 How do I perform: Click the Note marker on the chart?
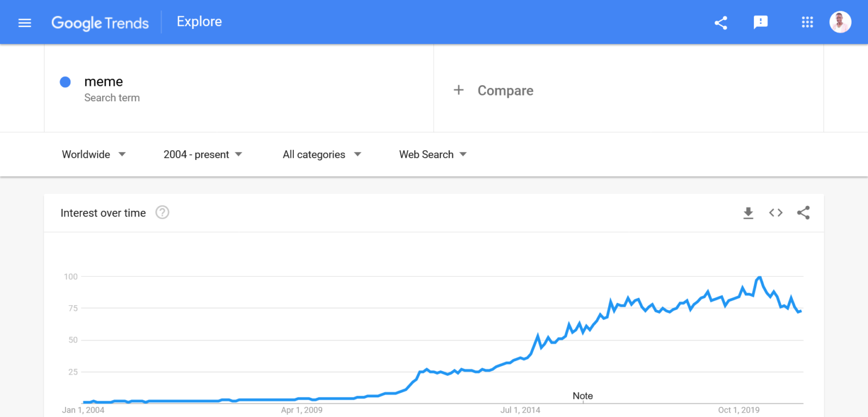(x=583, y=396)
